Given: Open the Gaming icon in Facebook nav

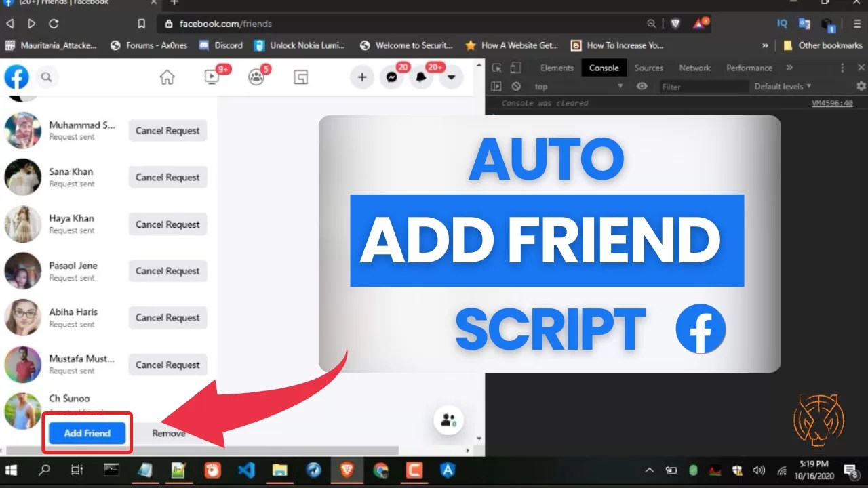Looking at the screenshot, I should [301, 77].
